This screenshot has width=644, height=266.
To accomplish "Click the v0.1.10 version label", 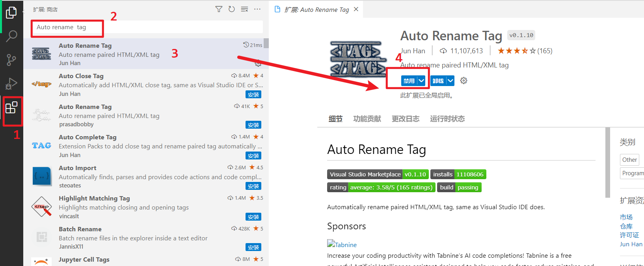I will (x=521, y=35).
